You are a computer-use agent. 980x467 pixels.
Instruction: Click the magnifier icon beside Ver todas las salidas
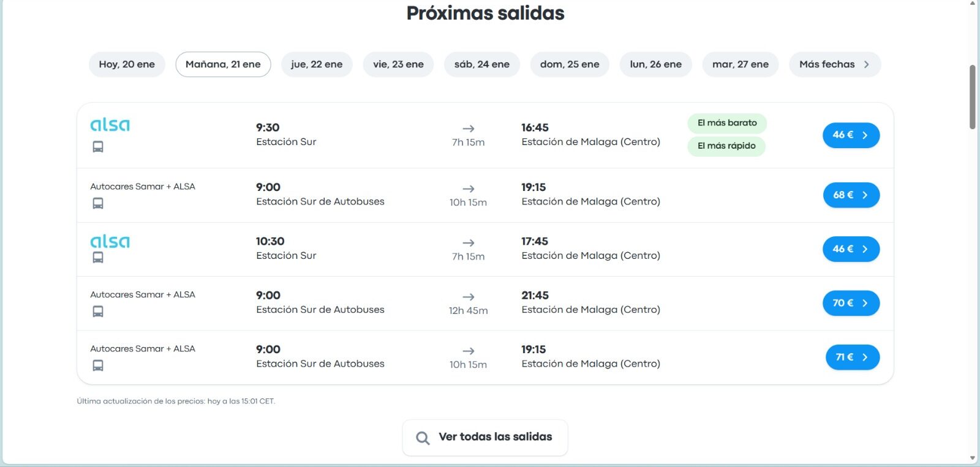pos(423,438)
